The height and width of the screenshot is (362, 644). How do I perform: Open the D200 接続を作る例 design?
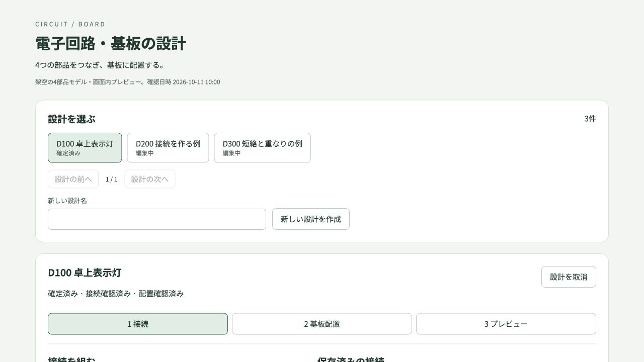pos(168,148)
